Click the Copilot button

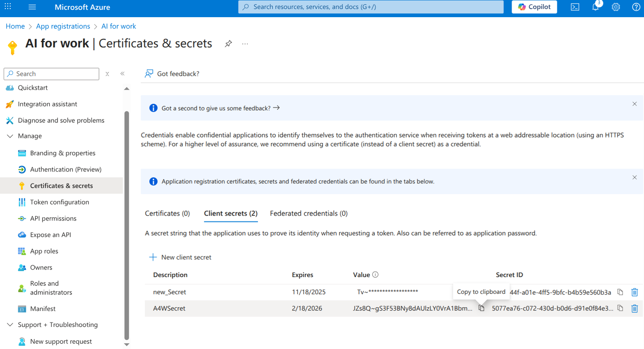tap(534, 7)
